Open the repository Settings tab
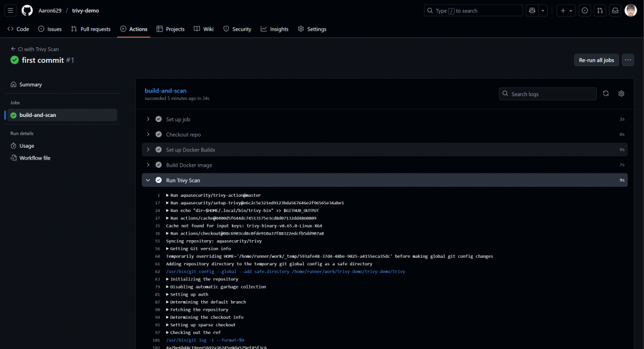This screenshot has width=644, height=349. pyautogui.click(x=312, y=29)
